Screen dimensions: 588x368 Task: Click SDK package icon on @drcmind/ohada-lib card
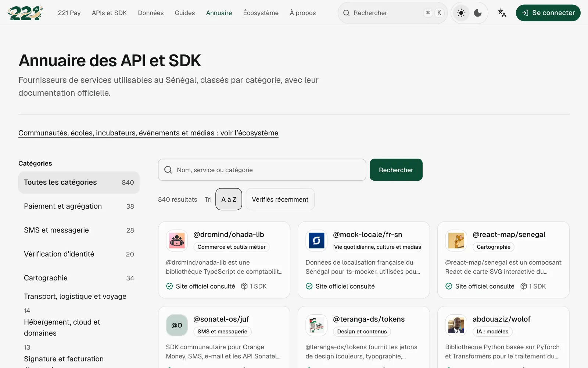[244, 286]
